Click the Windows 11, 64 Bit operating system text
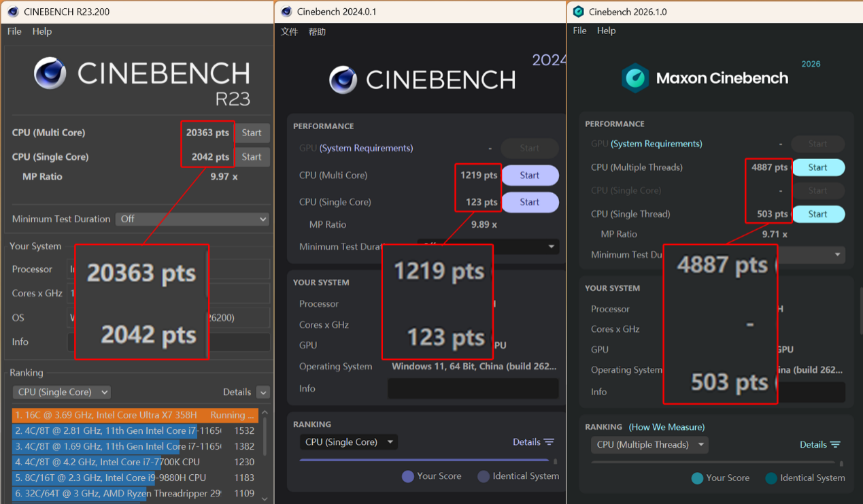 coord(474,367)
